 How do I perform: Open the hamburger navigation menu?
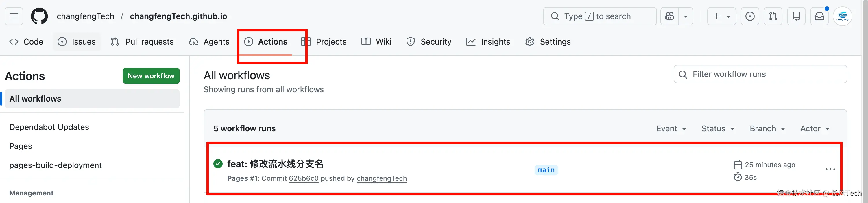14,16
